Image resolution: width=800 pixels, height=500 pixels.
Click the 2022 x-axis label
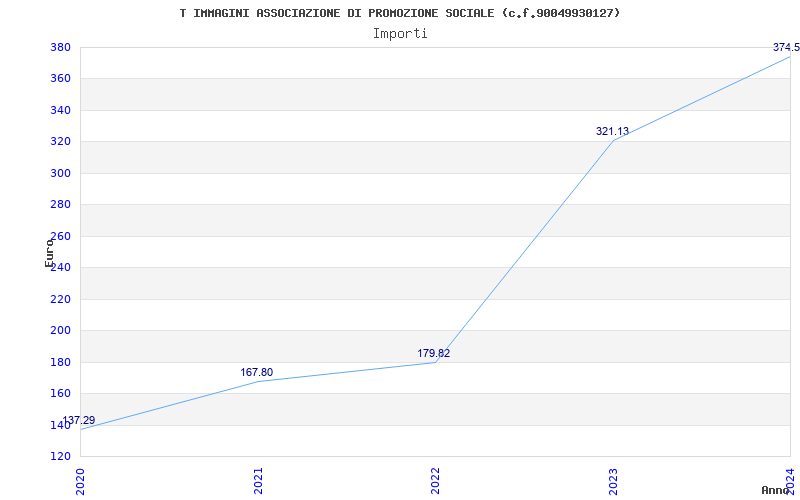tap(436, 481)
